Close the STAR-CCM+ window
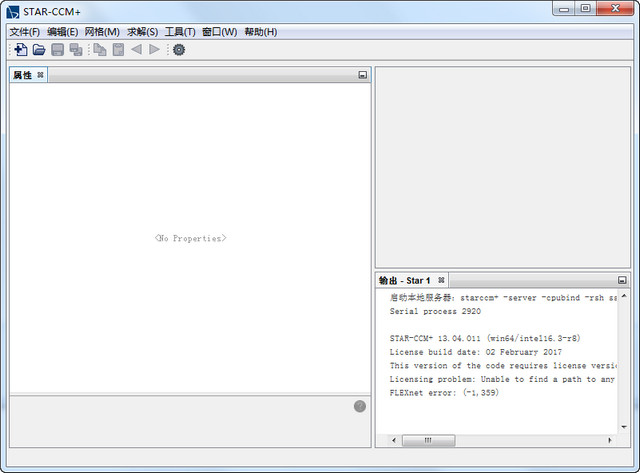This screenshot has height=473, width=640. click(616, 9)
